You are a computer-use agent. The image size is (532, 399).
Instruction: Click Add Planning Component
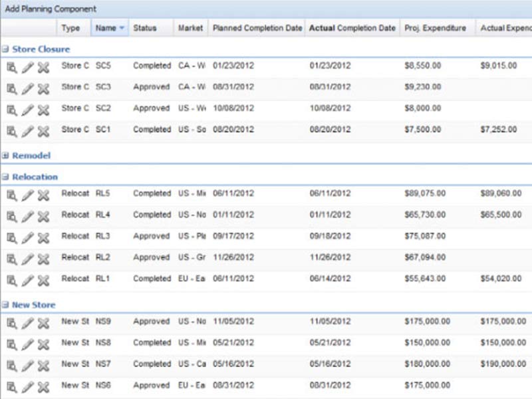[x=51, y=9]
